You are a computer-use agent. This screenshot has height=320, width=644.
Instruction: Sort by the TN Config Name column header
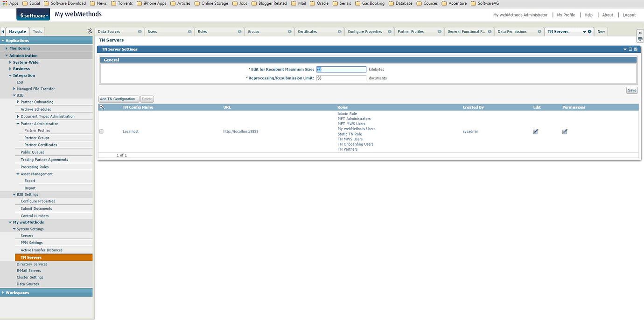click(x=138, y=107)
